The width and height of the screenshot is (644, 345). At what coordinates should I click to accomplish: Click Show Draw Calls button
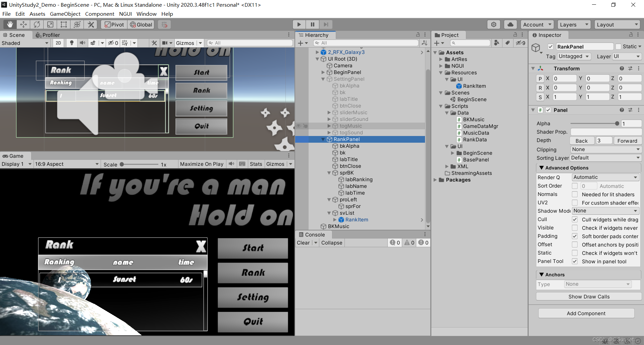click(x=589, y=296)
